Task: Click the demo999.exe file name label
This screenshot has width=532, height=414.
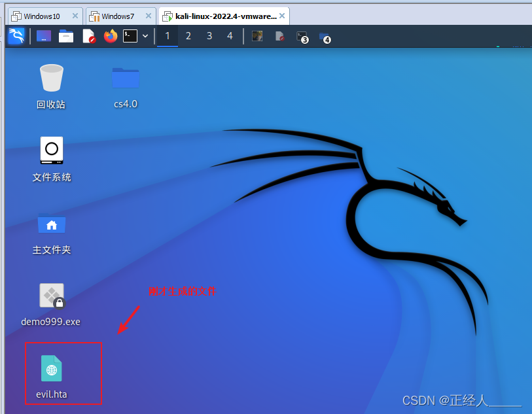Action: click(51, 322)
